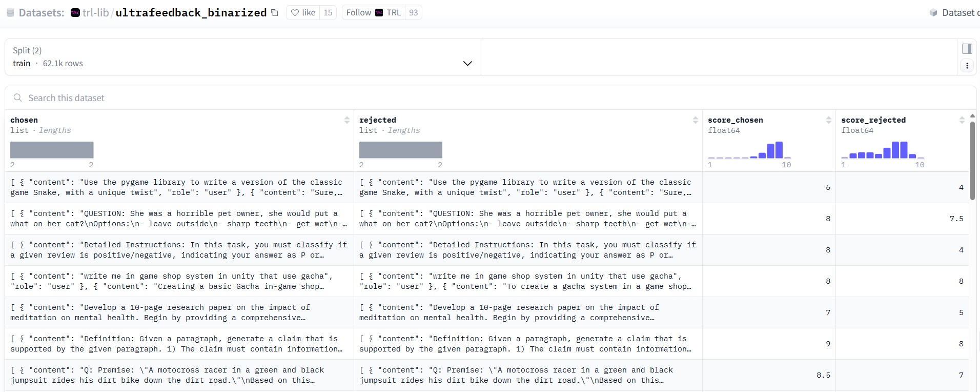Switch to the Dataset card tab
Image resolution: width=980 pixels, height=392 pixels.
tap(954, 13)
